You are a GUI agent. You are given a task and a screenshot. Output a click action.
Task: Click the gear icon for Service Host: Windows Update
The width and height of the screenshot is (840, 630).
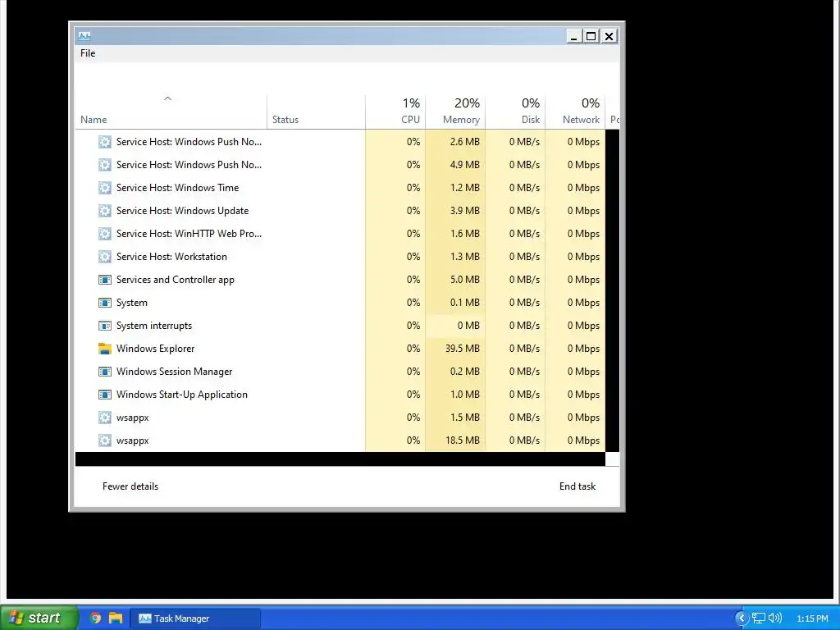coord(105,211)
